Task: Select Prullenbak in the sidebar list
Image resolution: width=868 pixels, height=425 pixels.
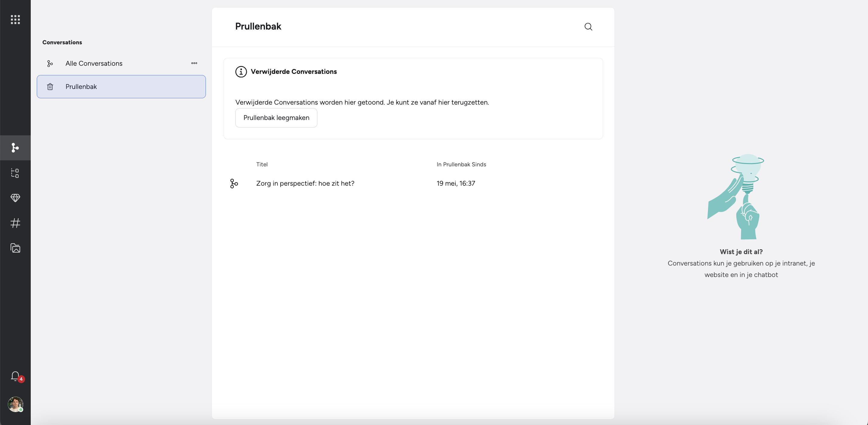Action: click(x=121, y=87)
